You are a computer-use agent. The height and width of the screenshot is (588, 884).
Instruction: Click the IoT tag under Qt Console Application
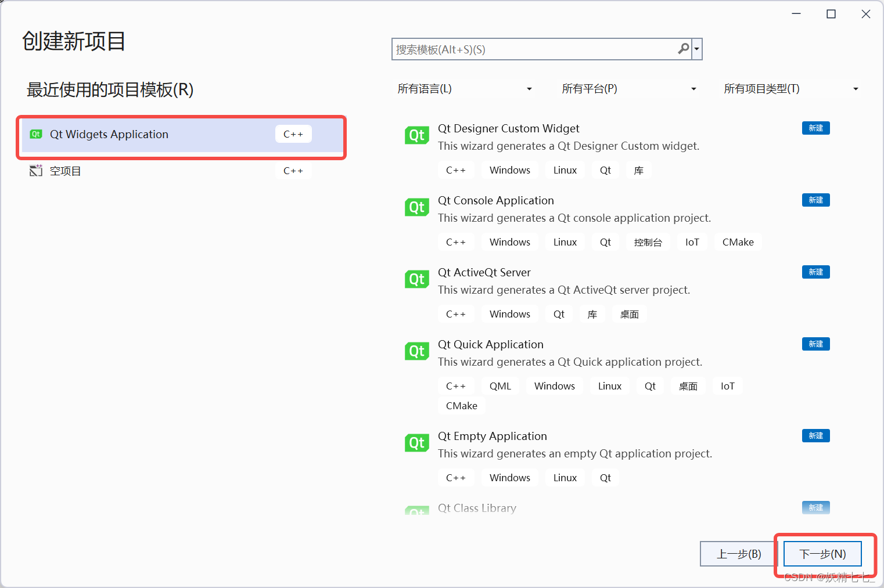[692, 242]
